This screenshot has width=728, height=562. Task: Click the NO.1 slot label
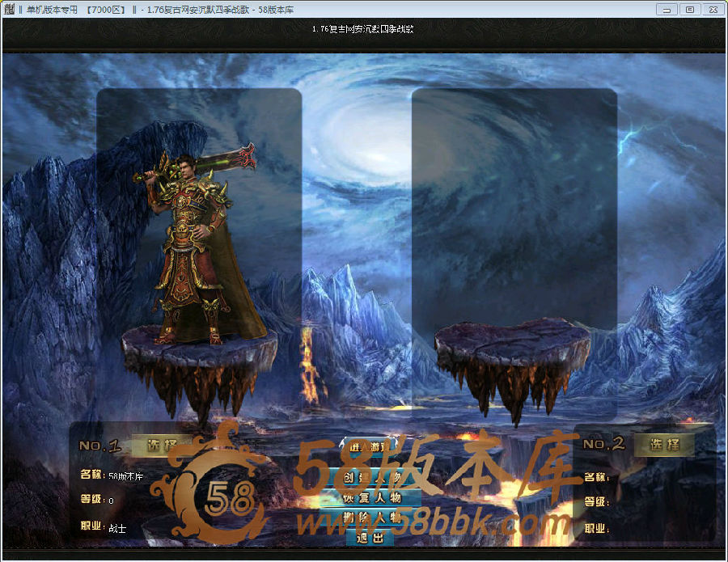click(99, 446)
